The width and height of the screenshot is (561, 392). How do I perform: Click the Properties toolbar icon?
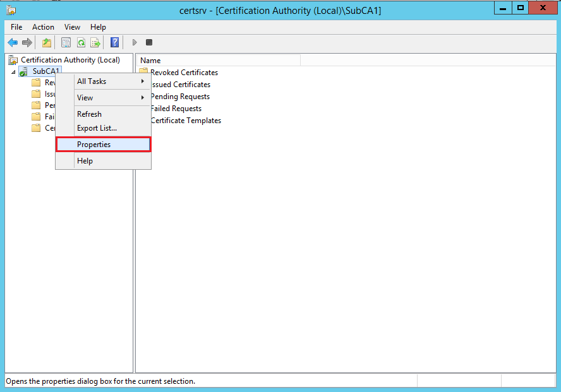(x=66, y=42)
